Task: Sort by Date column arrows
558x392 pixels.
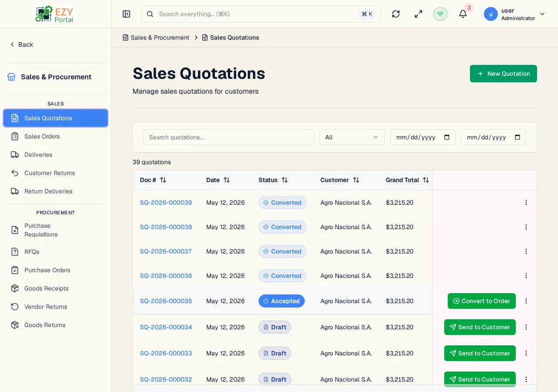Action: [227, 180]
